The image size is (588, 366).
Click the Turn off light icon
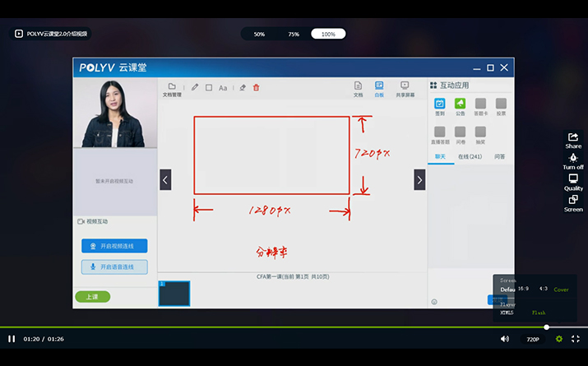coord(573,160)
